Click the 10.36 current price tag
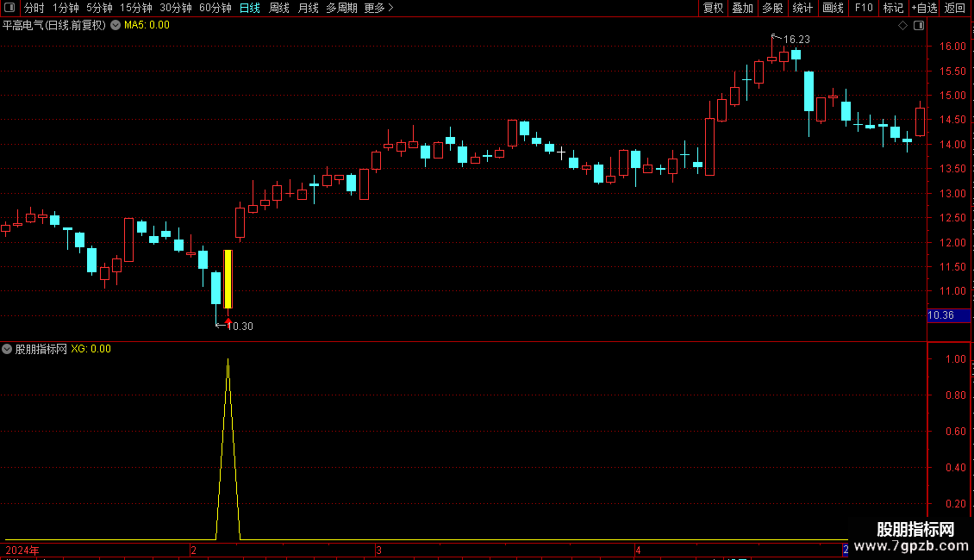Image resolution: width=974 pixels, height=560 pixels. tap(948, 315)
